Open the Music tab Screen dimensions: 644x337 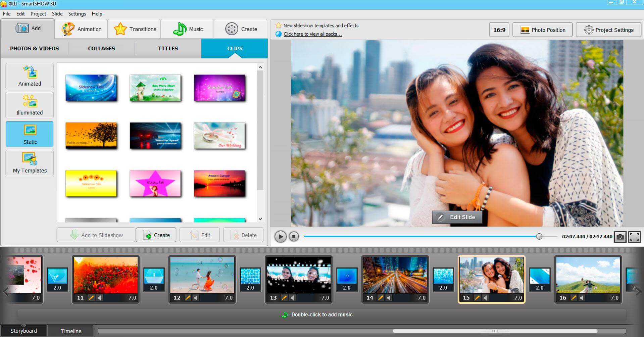188,29
